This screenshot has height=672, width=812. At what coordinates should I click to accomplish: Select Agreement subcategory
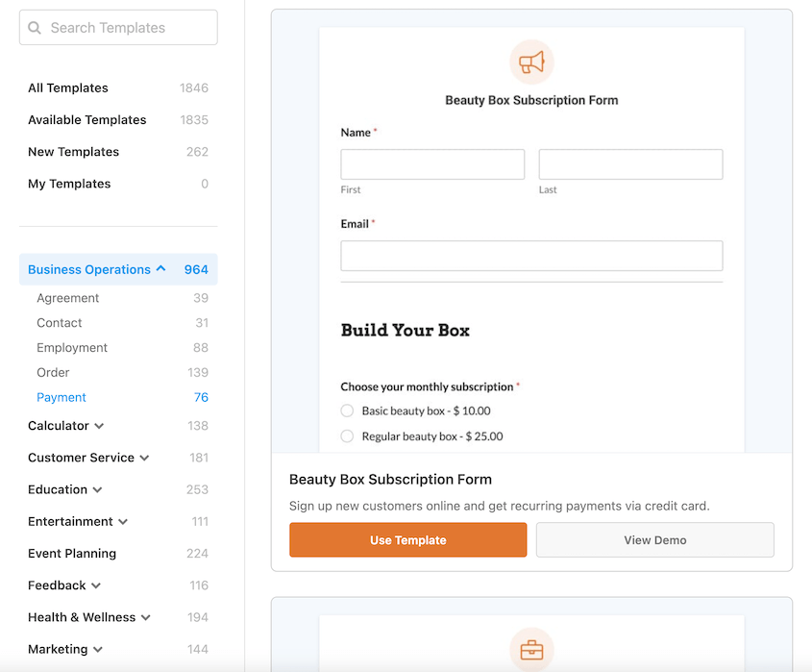(x=68, y=298)
